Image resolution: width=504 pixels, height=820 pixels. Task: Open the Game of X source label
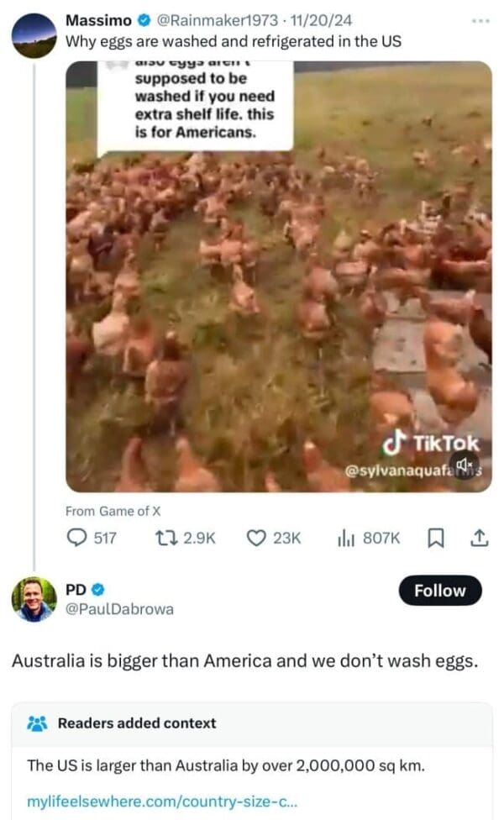112,510
